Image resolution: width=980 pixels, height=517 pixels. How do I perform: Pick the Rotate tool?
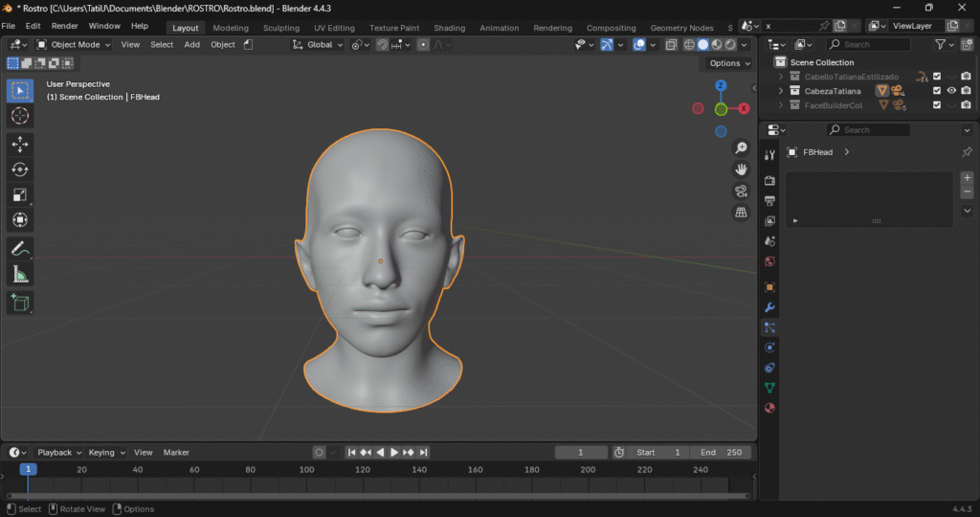coord(20,169)
